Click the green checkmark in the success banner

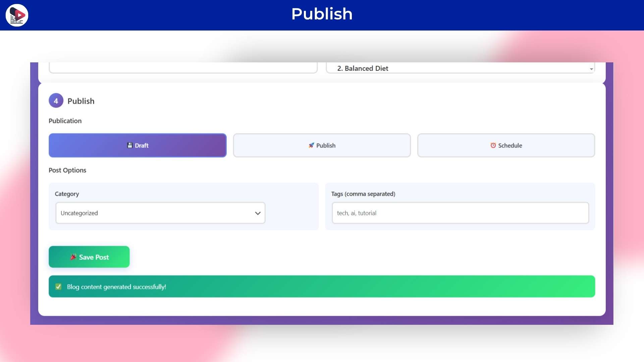(58, 287)
